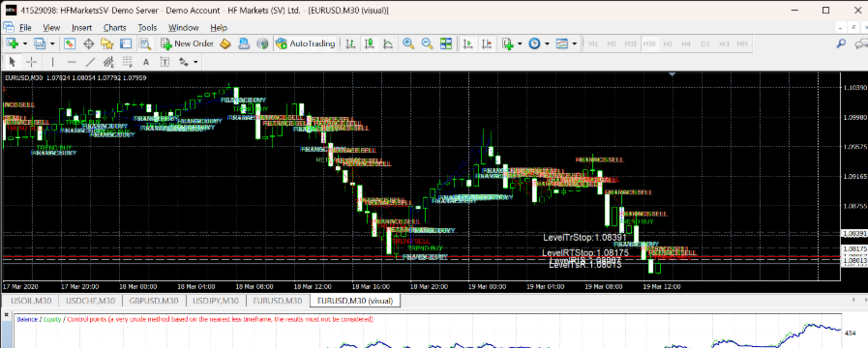
Task: Toggle the Market Watch panel
Action: pos(70,43)
